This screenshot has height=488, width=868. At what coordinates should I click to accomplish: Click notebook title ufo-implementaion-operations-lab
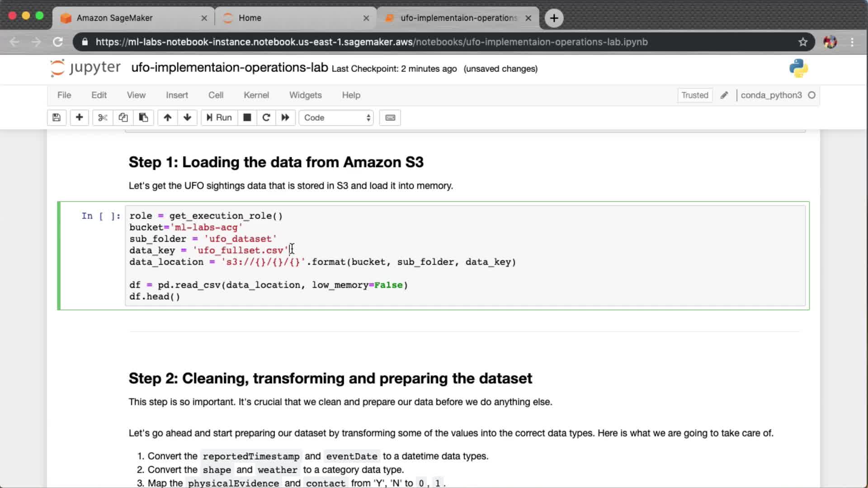tap(229, 68)
